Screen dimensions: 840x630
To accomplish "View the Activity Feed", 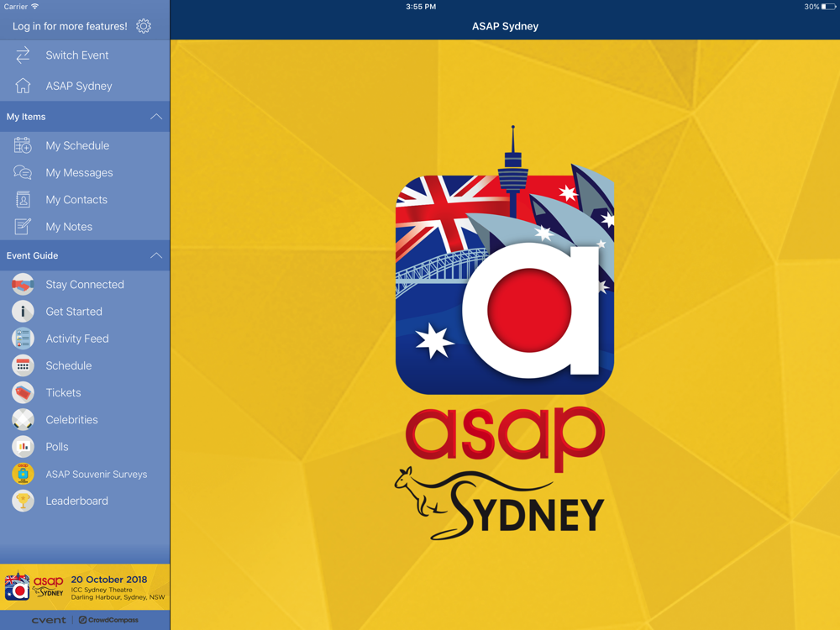I will click(x=85, y=339).
